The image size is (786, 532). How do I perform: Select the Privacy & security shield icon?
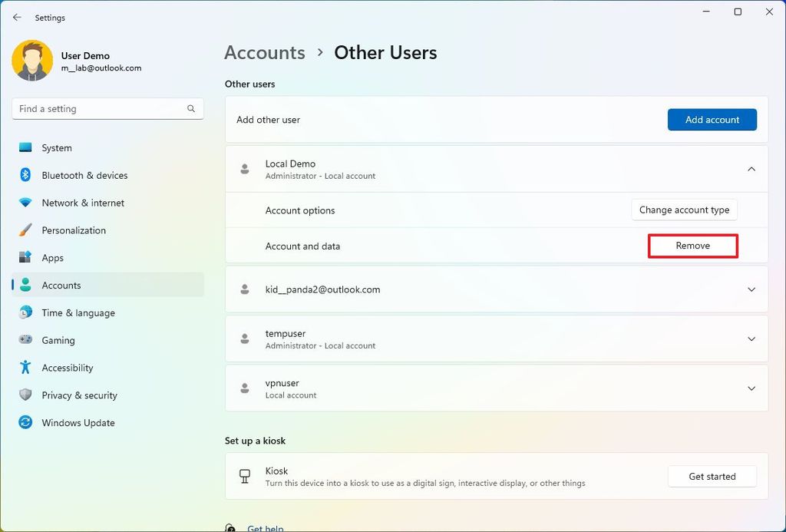point(25,395)
